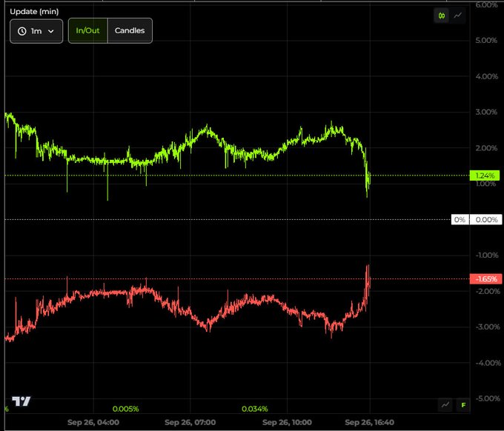Click the Sep 26, 04:00 time label
Screen dimensions: 504x431
93,422
